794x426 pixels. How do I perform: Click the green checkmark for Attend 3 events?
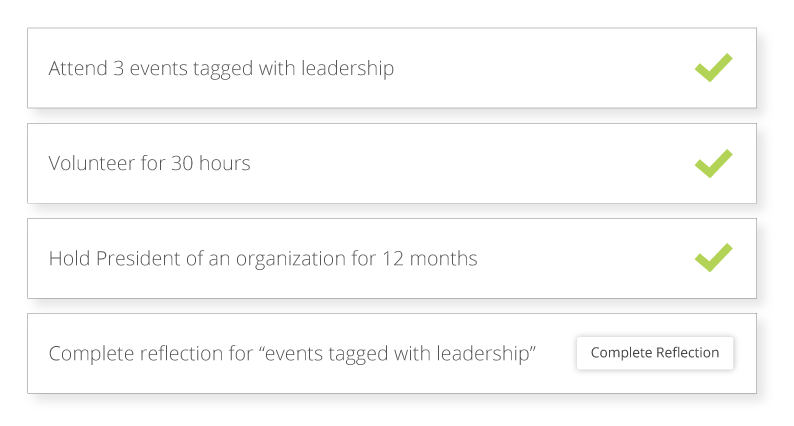click(x=713, y=67)
